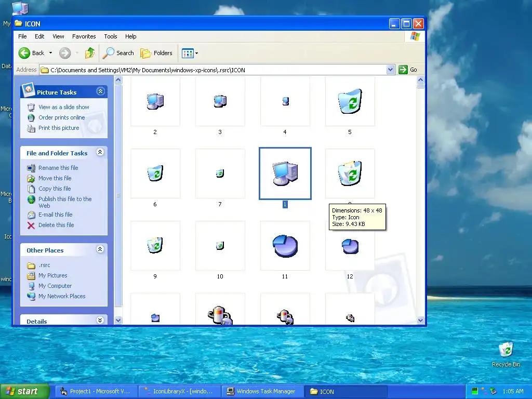Select small full recycle bin icon 10
The height and width of the screenshot is (399, 532).
coord(220,246)
